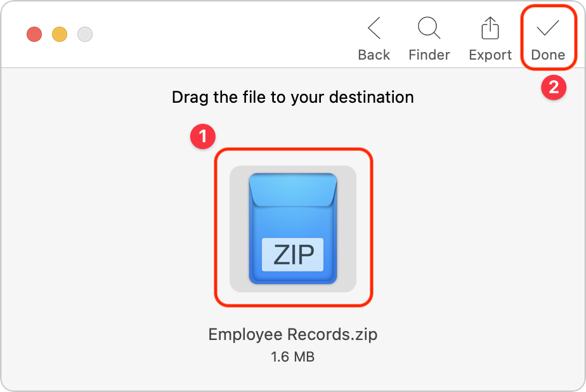Close the window with the red button

pos(34,34)
